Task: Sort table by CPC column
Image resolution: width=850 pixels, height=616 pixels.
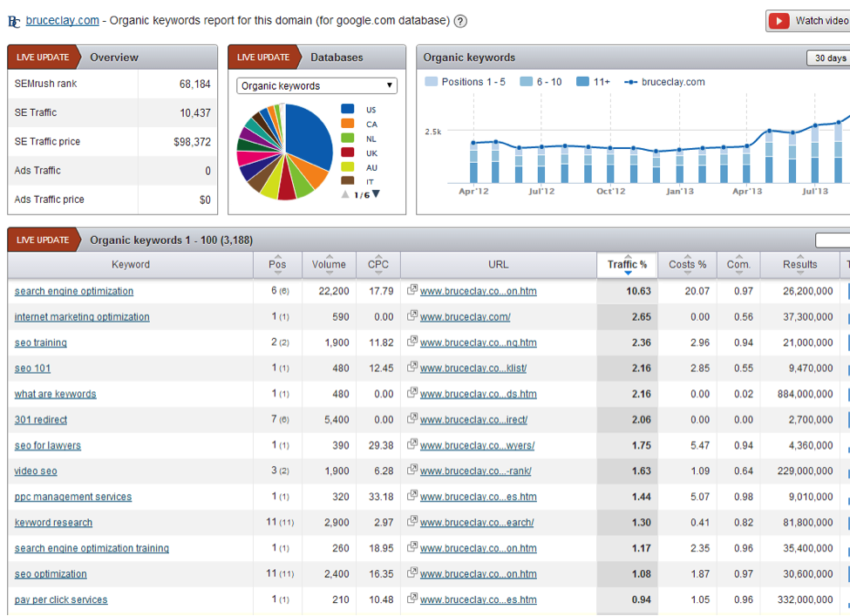Action: click(378, 265)
